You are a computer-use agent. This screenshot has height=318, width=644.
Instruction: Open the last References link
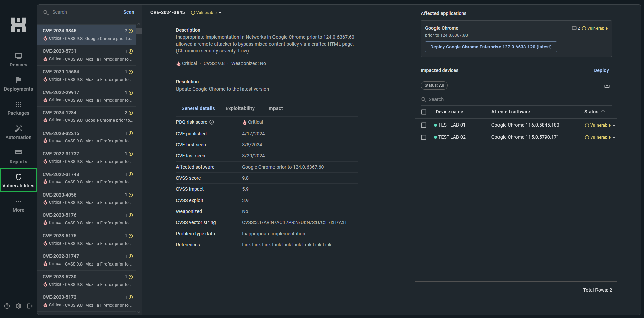pyautogui.click(x=327, y=245)
